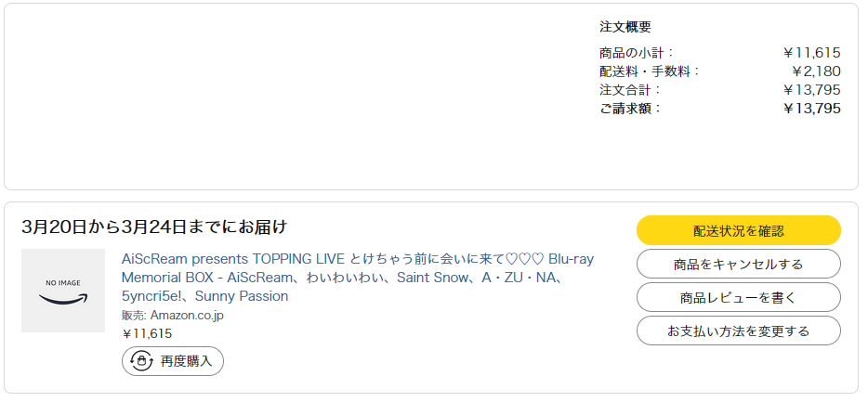Click the ¥2,180 shipping fee amount

(816, 71)
